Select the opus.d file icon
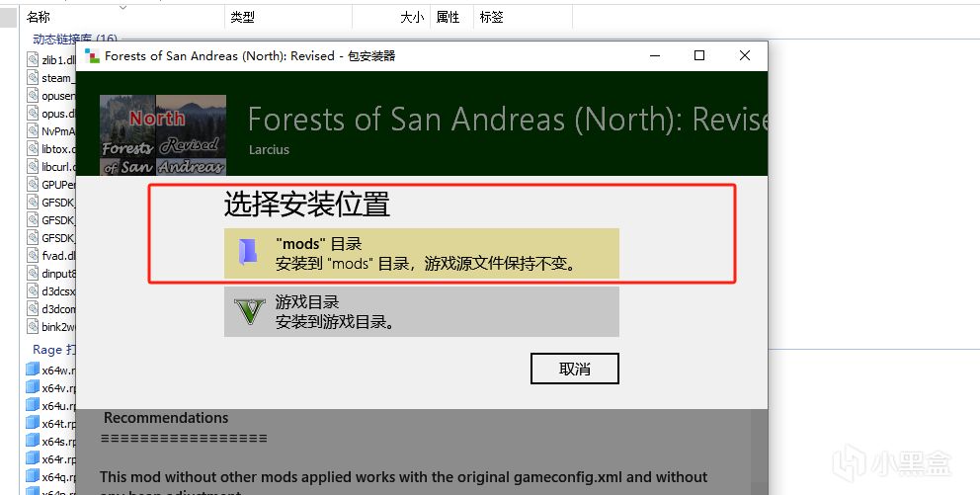Viewport: 980px width, 495px height. coord(33,113)
